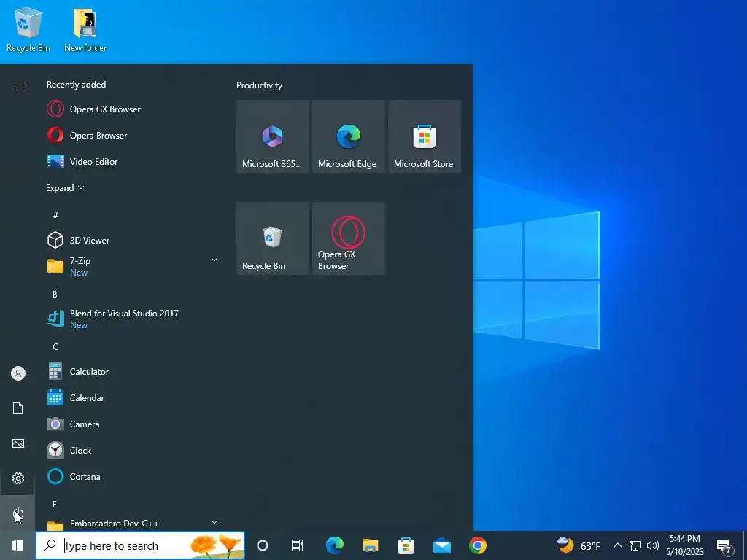Viewport: 747px width, 560px height.
Task: Open Microsoft Edge from taskbar
Action: tap(334, 545)
